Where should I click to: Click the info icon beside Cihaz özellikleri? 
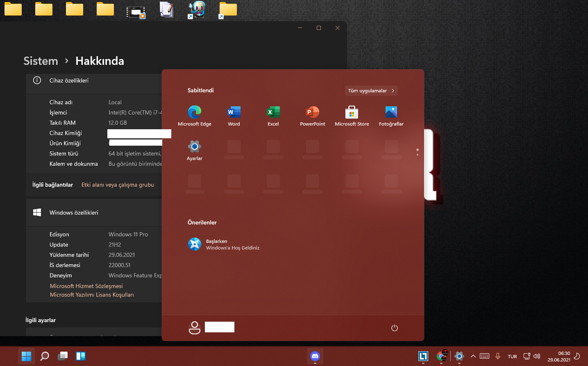[37, 80]
